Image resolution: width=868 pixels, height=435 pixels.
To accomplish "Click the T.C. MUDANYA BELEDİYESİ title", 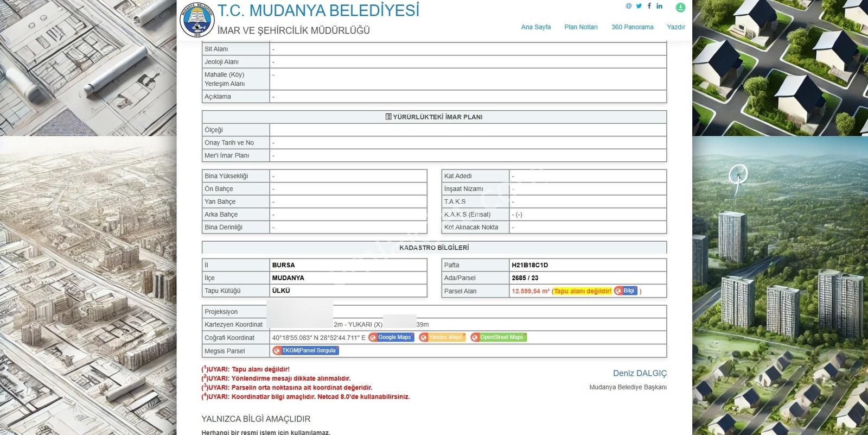I will point(318,11).
